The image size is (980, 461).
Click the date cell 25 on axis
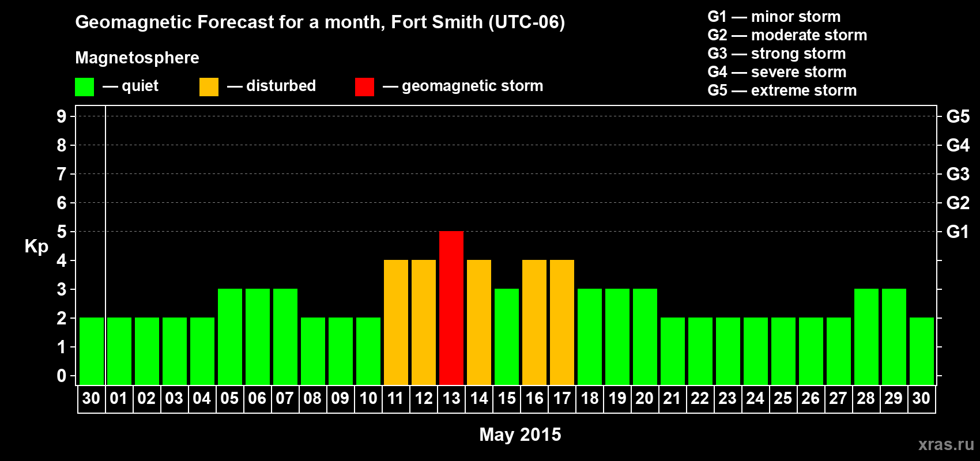783,399
